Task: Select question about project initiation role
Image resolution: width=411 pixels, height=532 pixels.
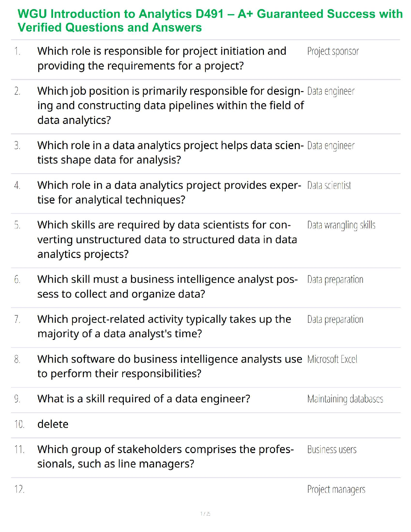Action: click(x=162, y=58)
